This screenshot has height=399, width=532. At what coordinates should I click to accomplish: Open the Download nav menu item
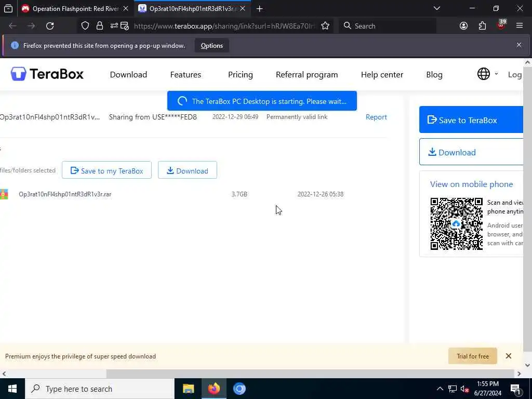point(129,75)
